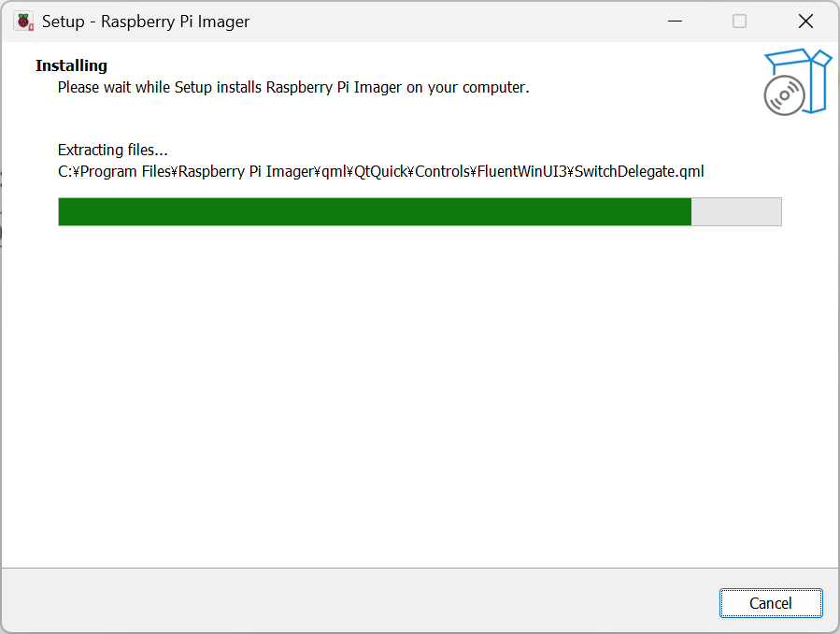Close the Raspberry Pi Imager Setup window
Screen dimensions: 840x634
point(804,22)
